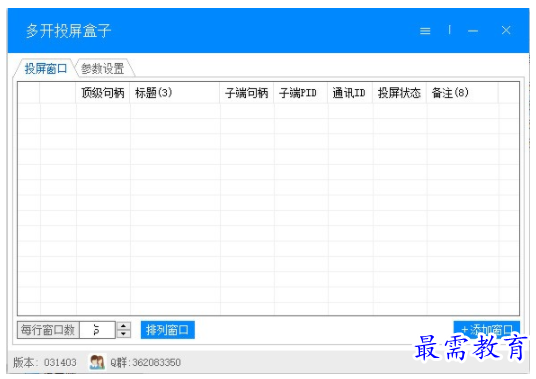Image resolution: width=536 pixels, height=379 pixels.
Task: Click the 版本: 031403 status text
Action: 45,362
